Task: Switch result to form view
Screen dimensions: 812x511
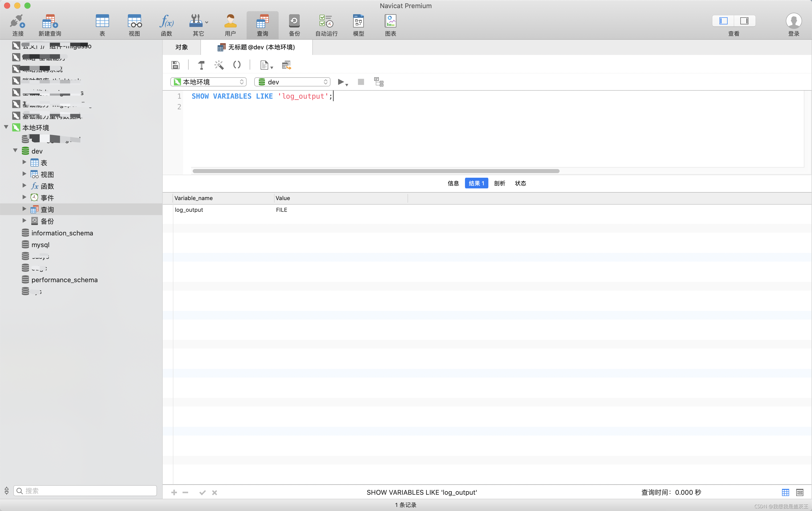Action: click(x=800, y=492)
